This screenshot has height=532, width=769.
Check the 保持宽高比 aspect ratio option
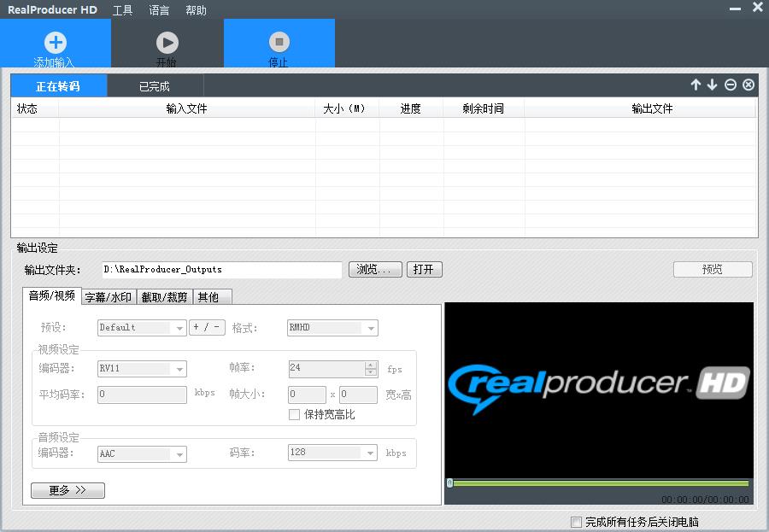(x=295, y=414)
